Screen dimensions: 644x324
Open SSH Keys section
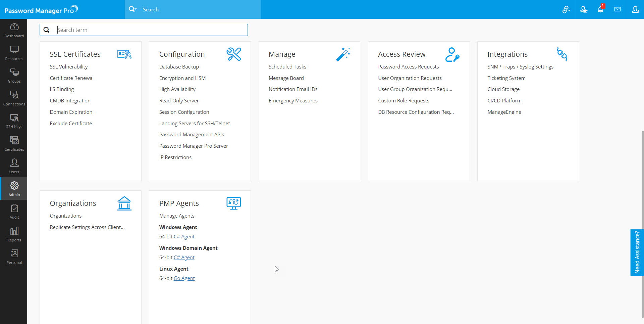(14, 121)
